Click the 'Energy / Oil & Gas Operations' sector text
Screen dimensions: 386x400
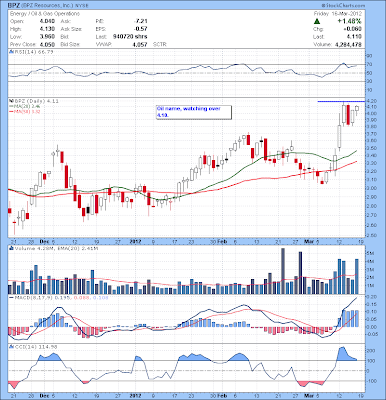coord(45,14)
